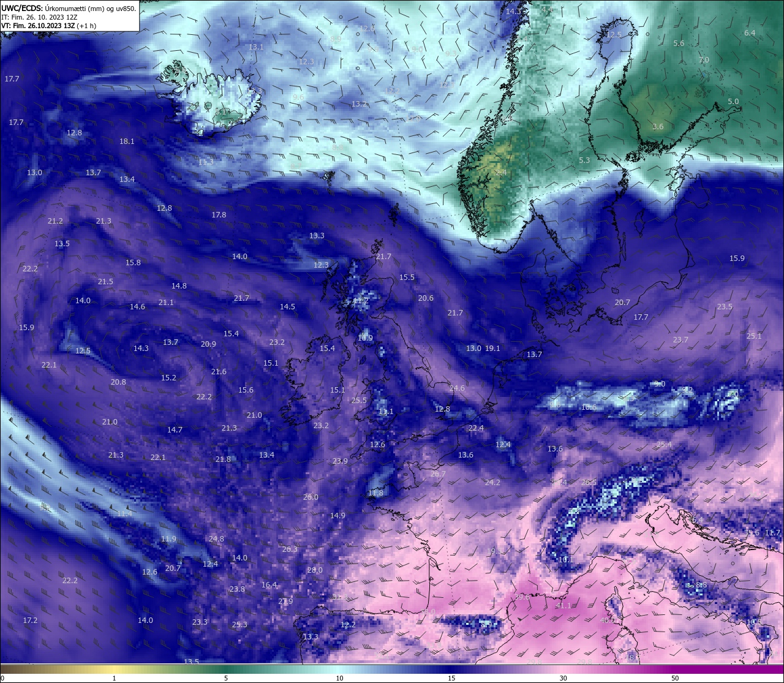Click the 26.7 value label
Image resolution: width=784 pixels, height=683 pixels.
click(x=438, y=474)
